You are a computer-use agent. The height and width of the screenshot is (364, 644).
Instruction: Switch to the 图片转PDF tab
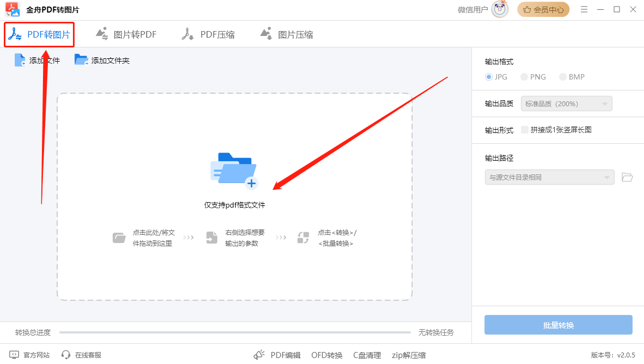tap(126, 34)
